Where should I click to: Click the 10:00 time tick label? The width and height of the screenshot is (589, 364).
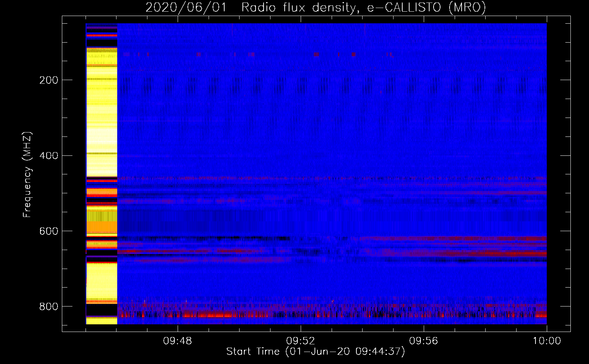coord(547,341)
